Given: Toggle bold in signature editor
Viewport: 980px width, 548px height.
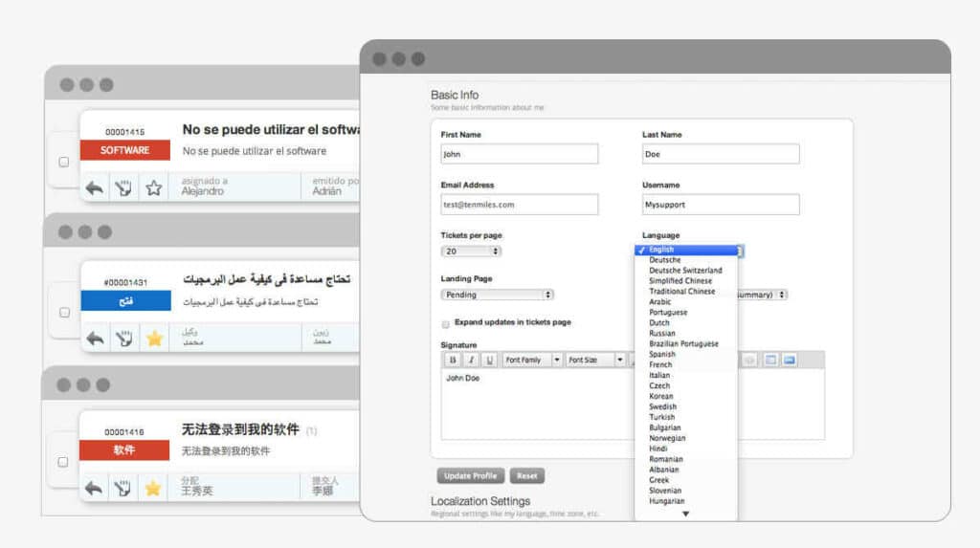Looking at the screenshot, I should (453, 360).
